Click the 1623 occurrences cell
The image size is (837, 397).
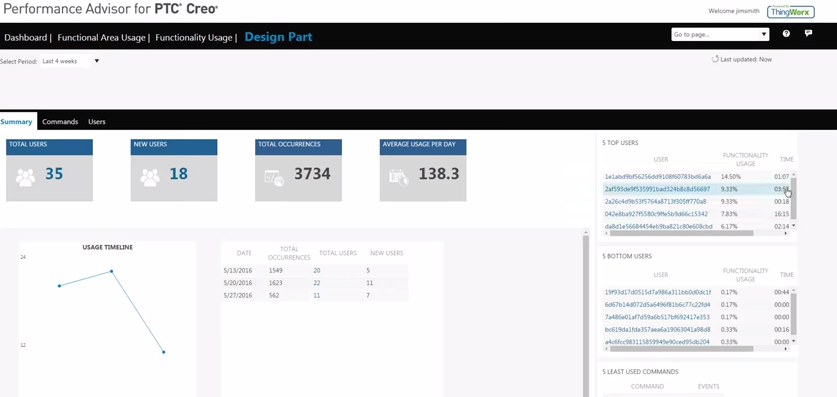tap(276, 283)
